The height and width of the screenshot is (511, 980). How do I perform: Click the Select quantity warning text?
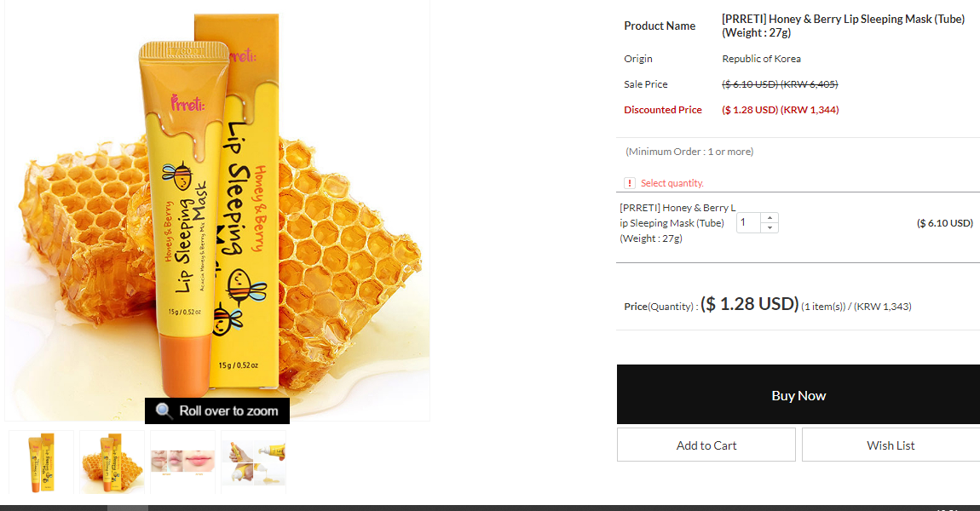click(672, 183)
